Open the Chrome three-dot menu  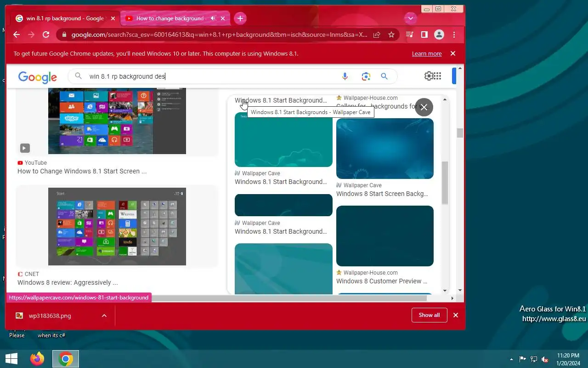point(454,34)
